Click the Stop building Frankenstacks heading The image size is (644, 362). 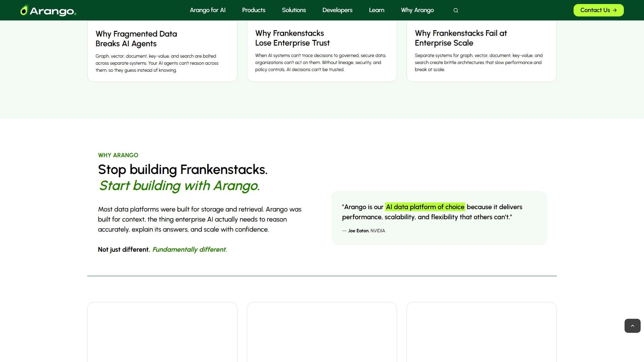[x=183, y=170]
